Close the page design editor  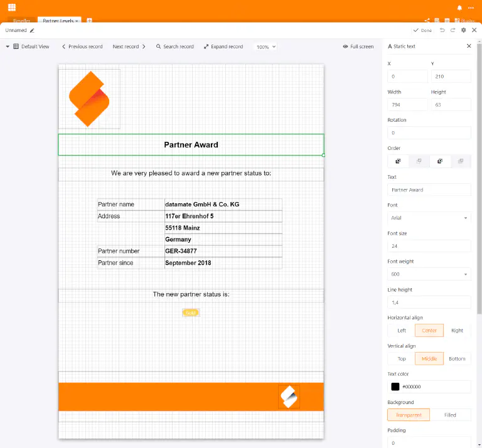coord(474,30)
